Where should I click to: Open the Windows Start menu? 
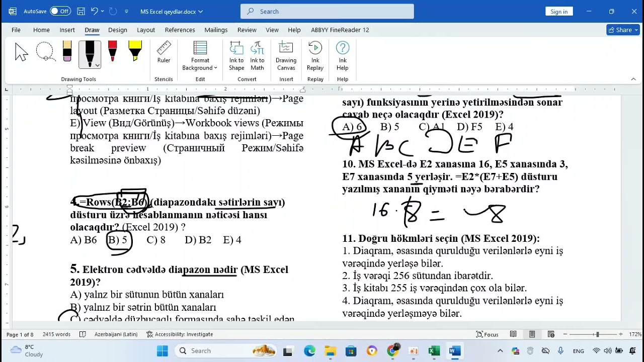pyautogui.click(x=162, y=350)
